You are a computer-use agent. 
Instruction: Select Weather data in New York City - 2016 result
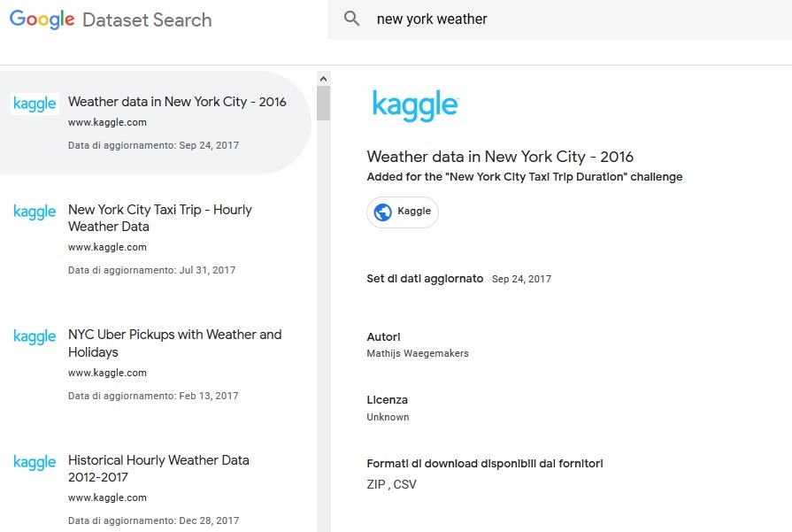click(x=156, y=123)
